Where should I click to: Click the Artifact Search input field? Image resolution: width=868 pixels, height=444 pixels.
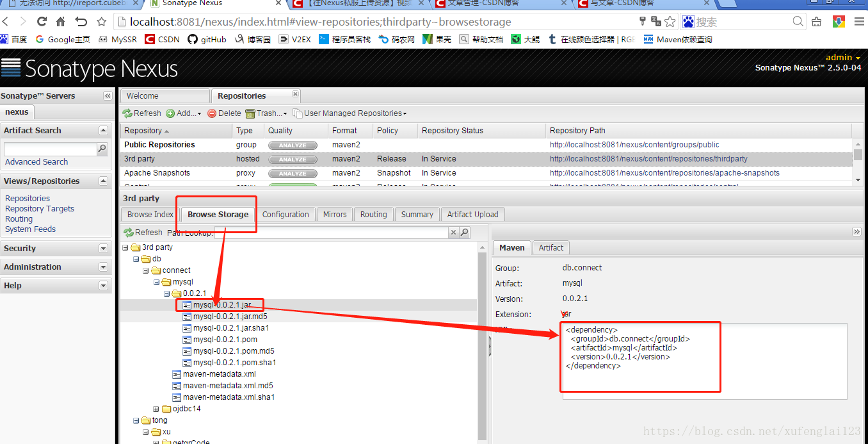click(x=50, y=149)
